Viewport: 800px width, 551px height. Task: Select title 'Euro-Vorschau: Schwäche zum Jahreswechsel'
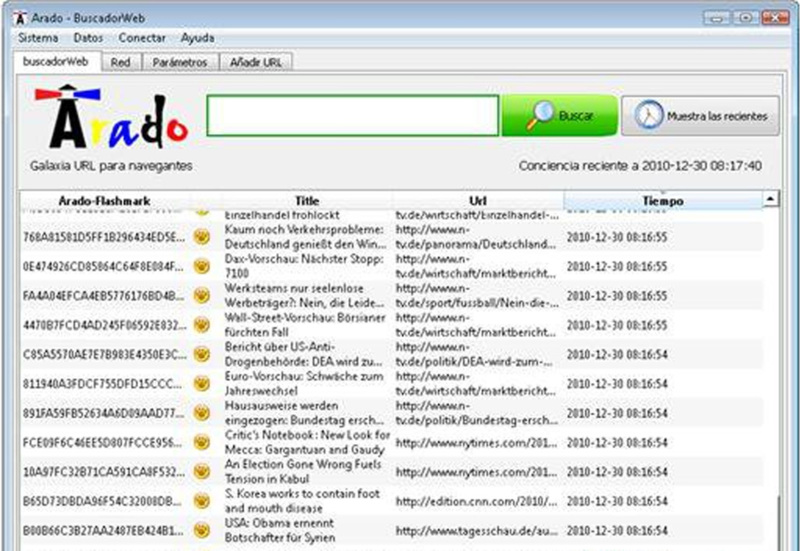pos(304,383)
